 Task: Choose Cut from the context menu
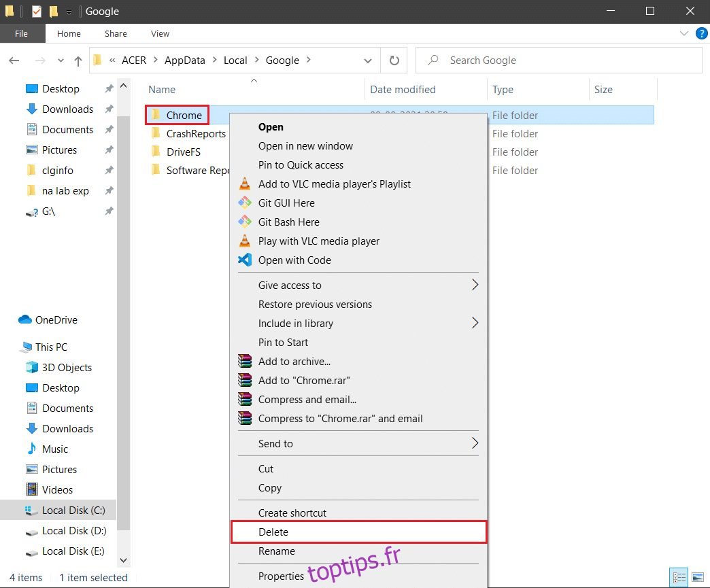coord(358,469)
